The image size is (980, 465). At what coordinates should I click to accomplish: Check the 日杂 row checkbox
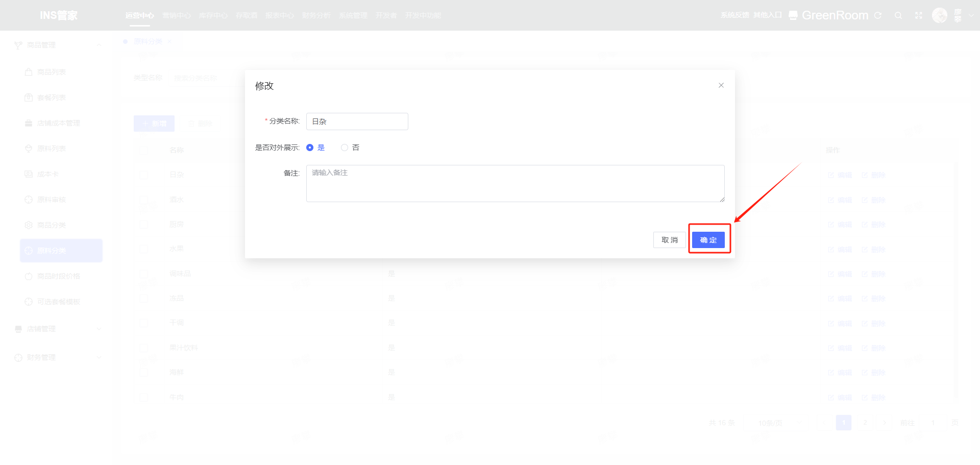coord(143,175)
